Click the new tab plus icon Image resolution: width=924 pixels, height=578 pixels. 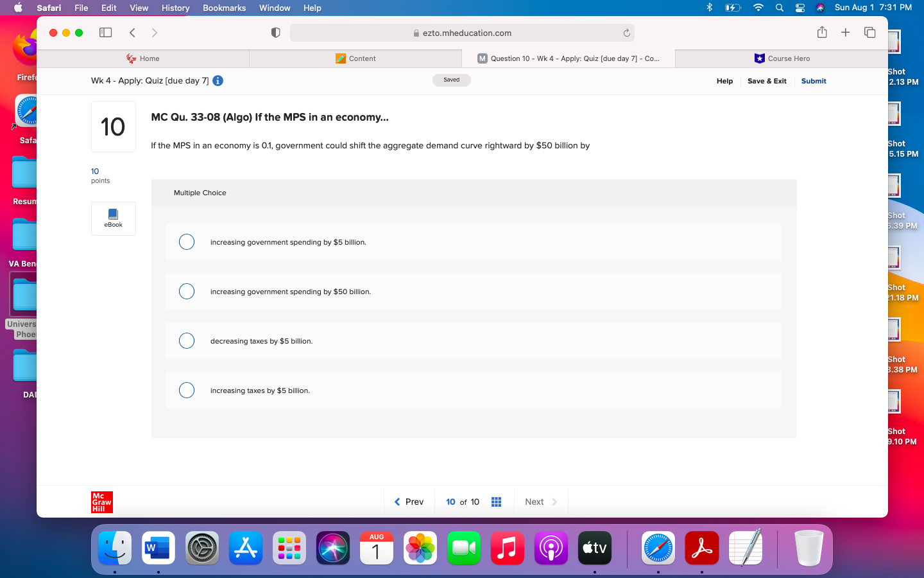click(x=845, y=32)
